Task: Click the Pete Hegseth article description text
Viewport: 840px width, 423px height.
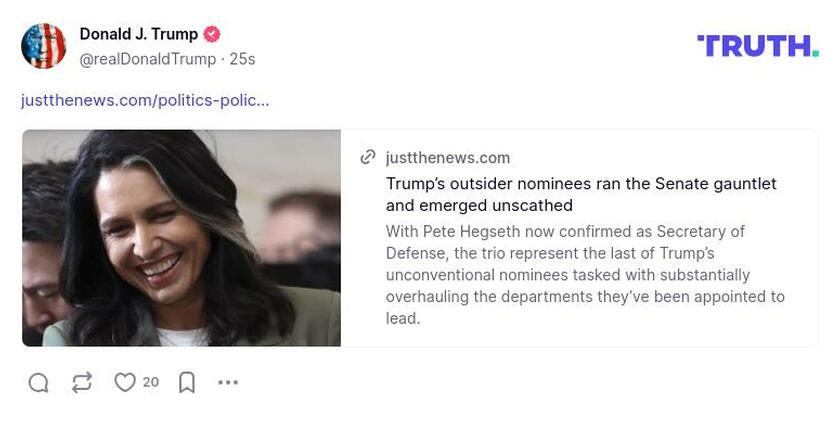Action: tap(585, 275)
